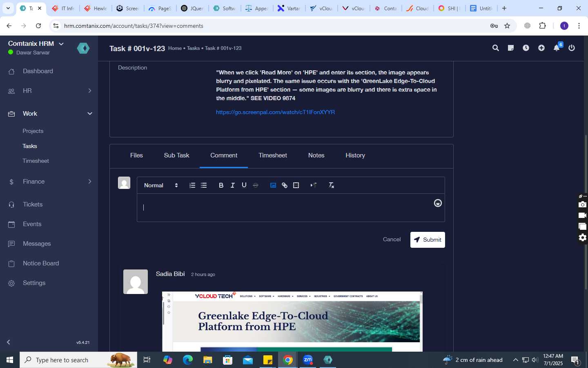588x368 pixels.
Task: Select the Comment tab
Action: pyautogui.click(x=224, y=155)
